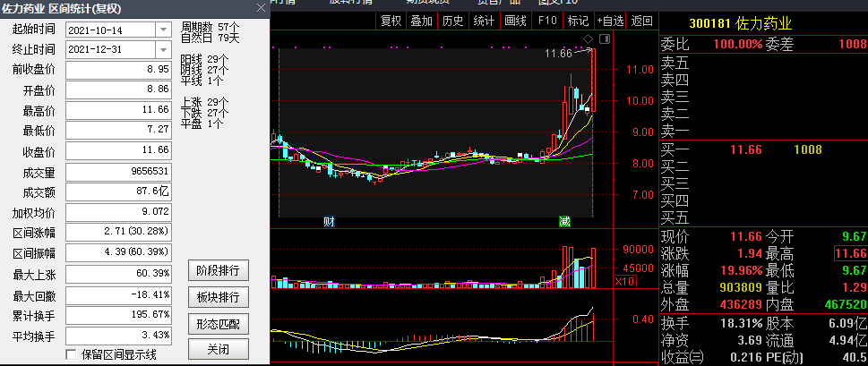Viewport: 868px width, 366px height.
Task: Click the 板块排行 button
Action: click(x=218, y=297)
